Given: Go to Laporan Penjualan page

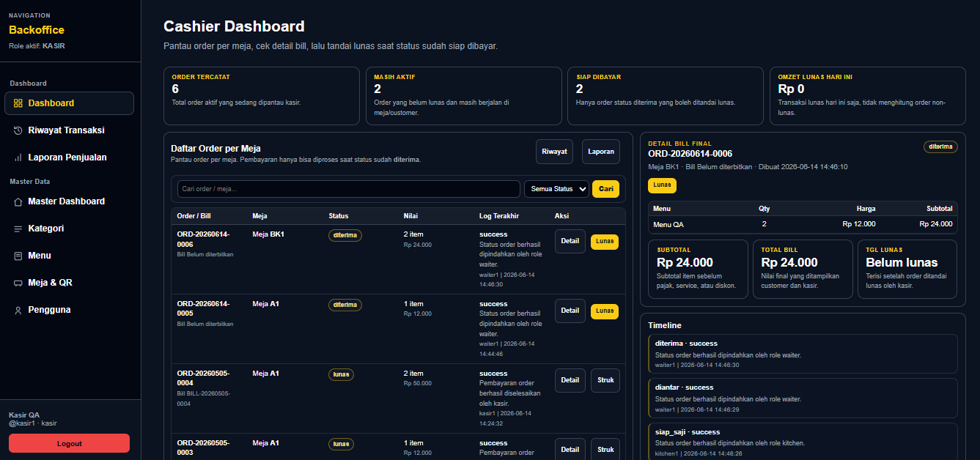Looking at the screenshot, I should pyautogui.click(x=69, y=157).
